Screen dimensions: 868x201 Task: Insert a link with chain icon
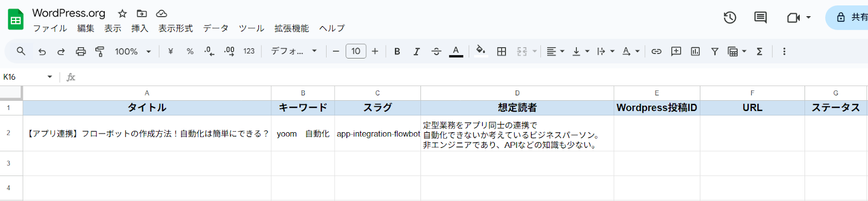click(x=656, y=51)
